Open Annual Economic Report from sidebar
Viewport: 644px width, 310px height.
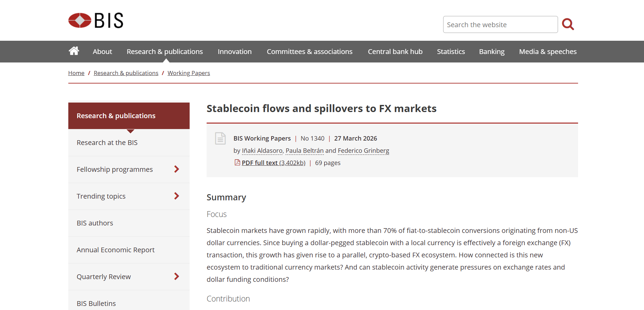point(116,250)
